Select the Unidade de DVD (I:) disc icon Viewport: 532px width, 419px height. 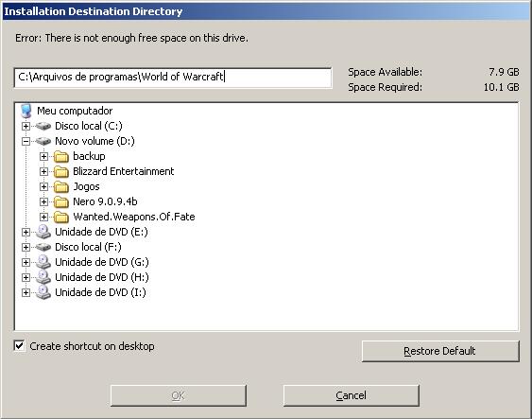[x=43, y=292]
